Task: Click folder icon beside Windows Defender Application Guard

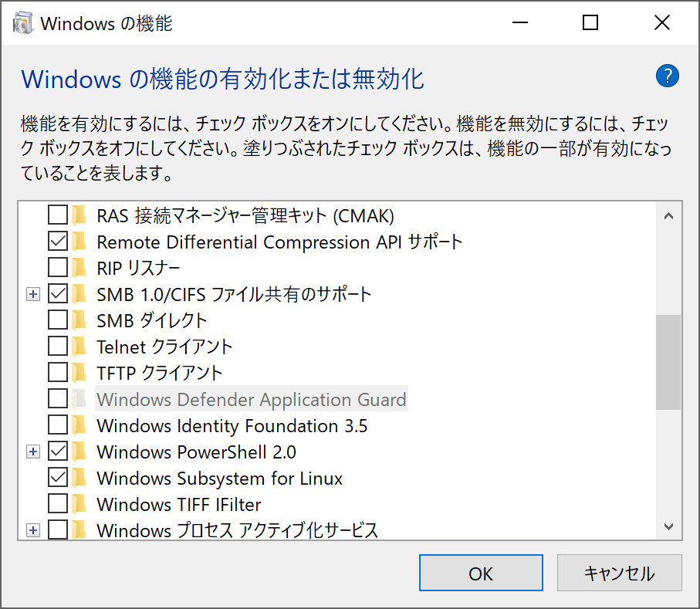Action: (x=79, y=399)
